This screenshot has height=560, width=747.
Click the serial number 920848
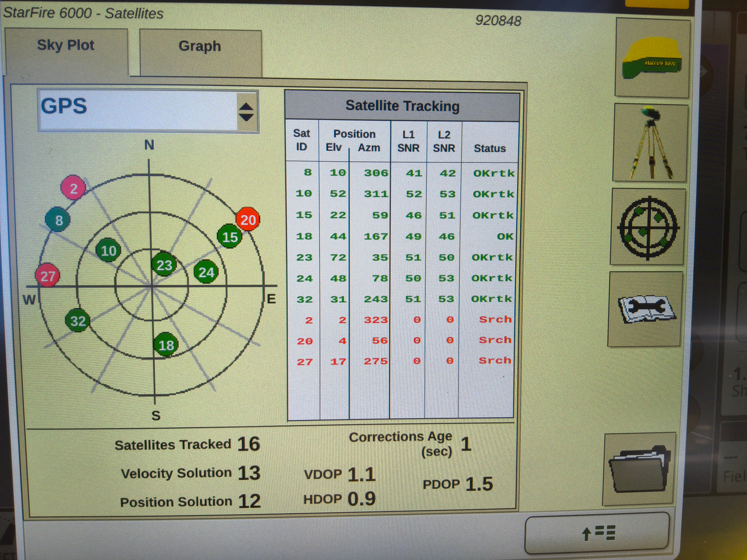coord(498,21)
